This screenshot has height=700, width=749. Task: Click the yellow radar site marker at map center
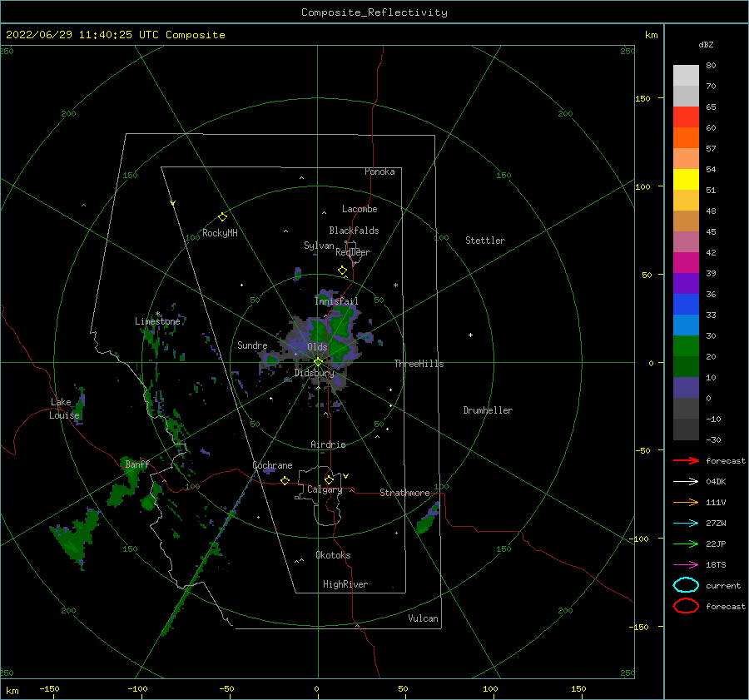pos(318,362)
